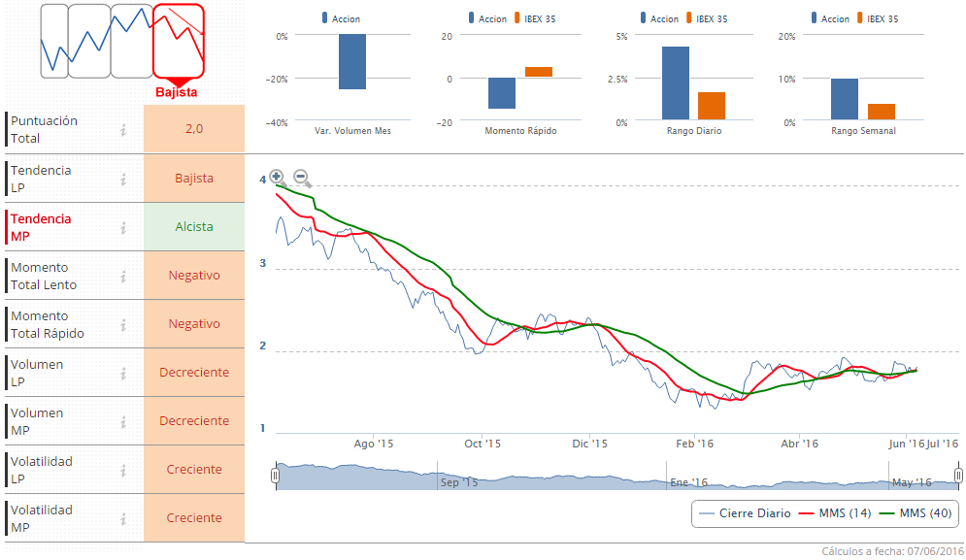Screen dimensions: 966x560
Task: Click Creciente value for Volatilidad LP
Action: click(194, 470)
